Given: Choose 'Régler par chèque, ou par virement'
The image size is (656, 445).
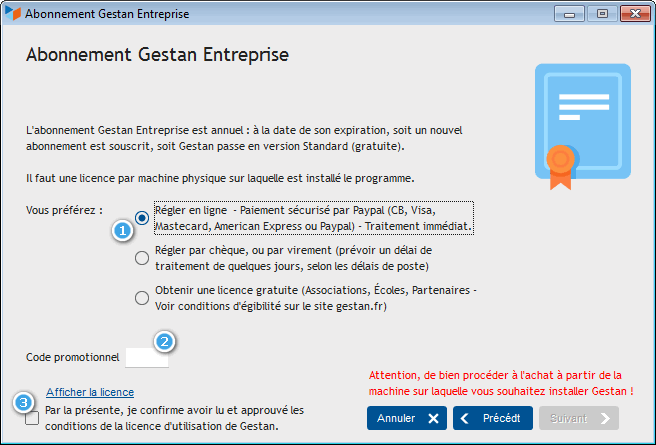Looking at the screenshot, I should click(143, 258).
